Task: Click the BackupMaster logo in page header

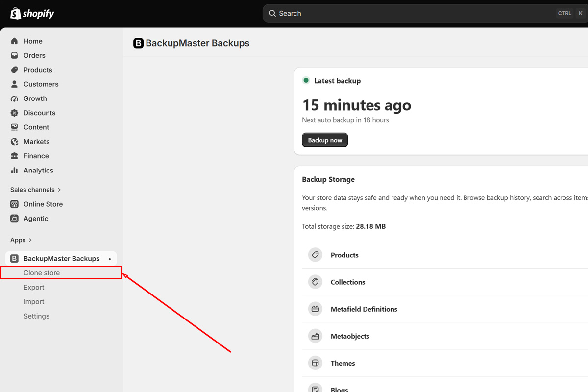Action: coord(138,43)
